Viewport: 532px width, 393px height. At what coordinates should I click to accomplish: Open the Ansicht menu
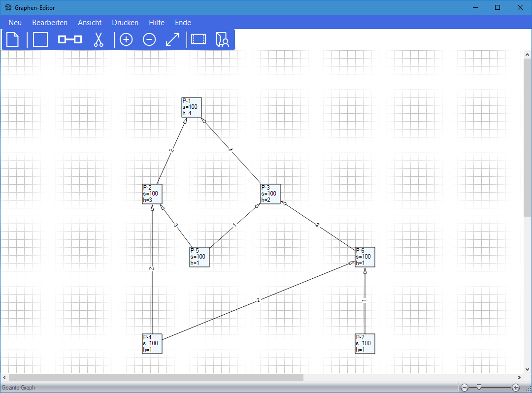click(x=90, y=23)
